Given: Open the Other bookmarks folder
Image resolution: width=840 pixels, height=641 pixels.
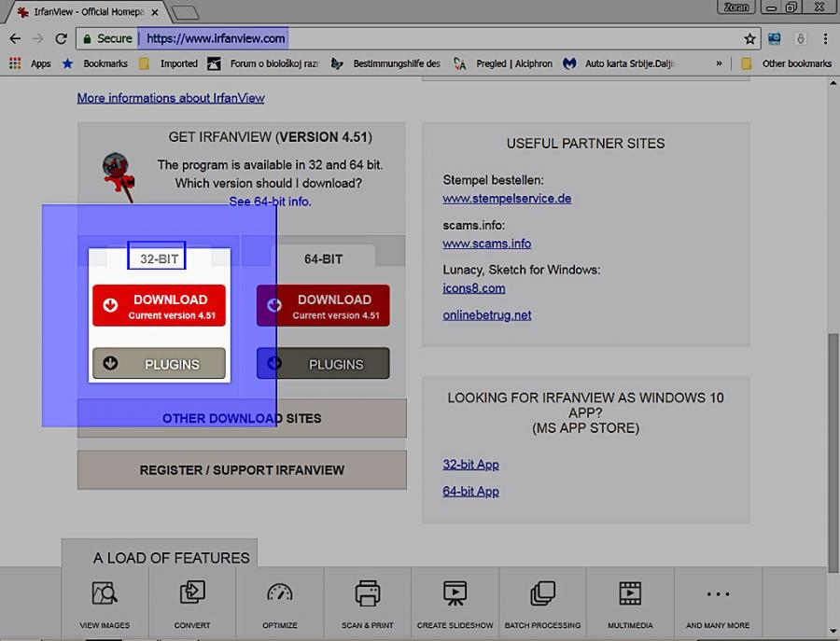Looking at the screenshot, I should (787, 63).
